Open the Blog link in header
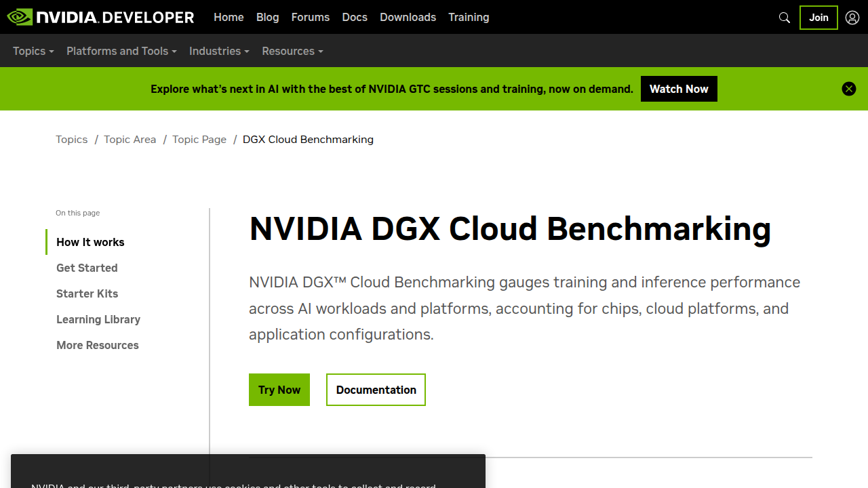Viewport: 868px width, 488px height. pos(268,17)
